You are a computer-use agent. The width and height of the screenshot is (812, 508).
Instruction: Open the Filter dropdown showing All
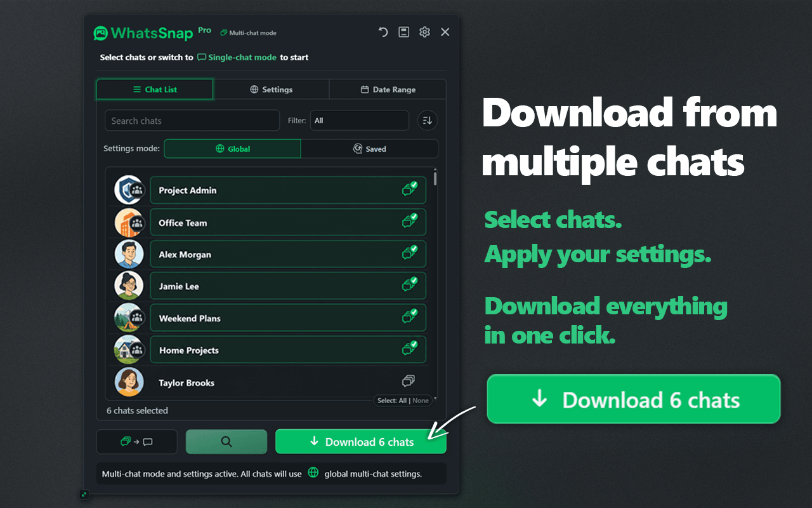[x=360, y=121]
